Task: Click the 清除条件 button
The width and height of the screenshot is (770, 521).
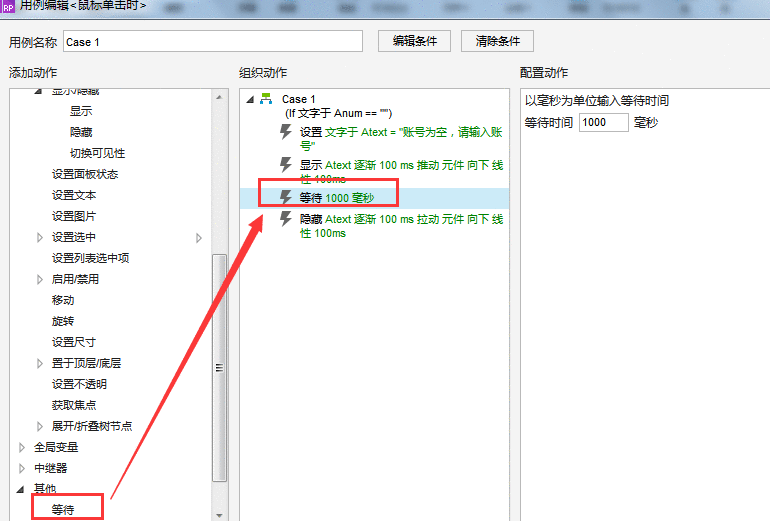Action: click(x=497, y=41)
